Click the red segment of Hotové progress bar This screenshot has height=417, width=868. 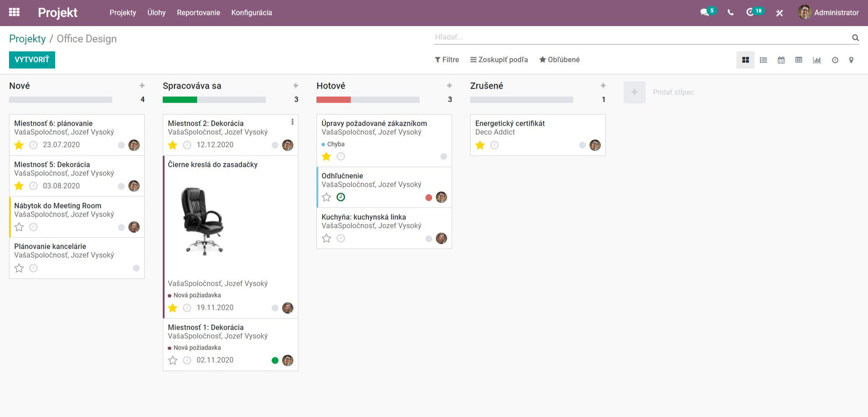pos(334,100)
